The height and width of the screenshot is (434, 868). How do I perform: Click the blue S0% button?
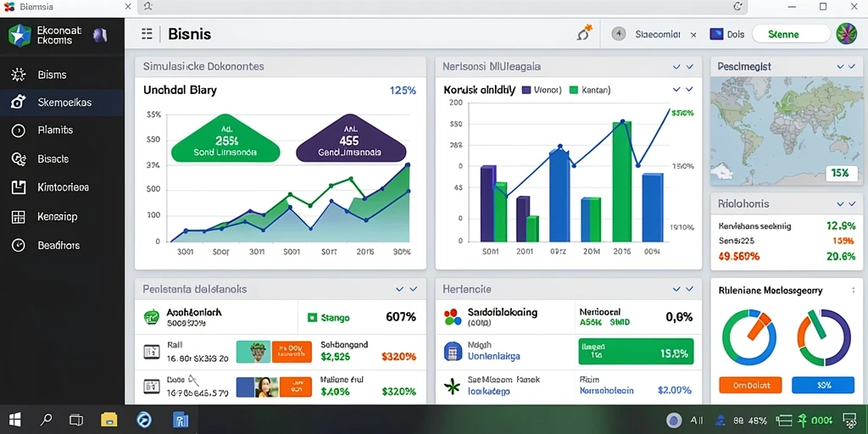tap(823, 385)
